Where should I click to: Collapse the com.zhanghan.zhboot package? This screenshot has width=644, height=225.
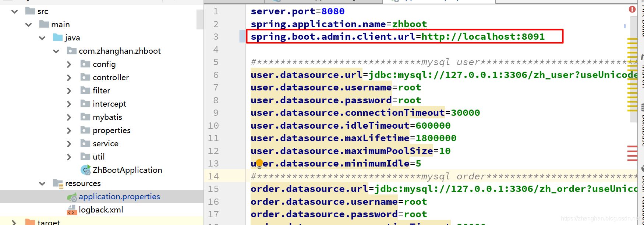pyautogui.click(x=56, y=51)
